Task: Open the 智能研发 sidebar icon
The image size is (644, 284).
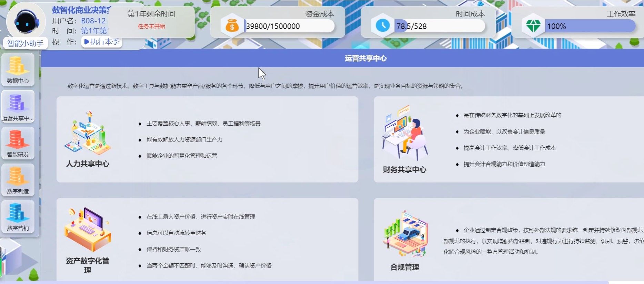Action: pyautogui.click(x=18, y=143)
